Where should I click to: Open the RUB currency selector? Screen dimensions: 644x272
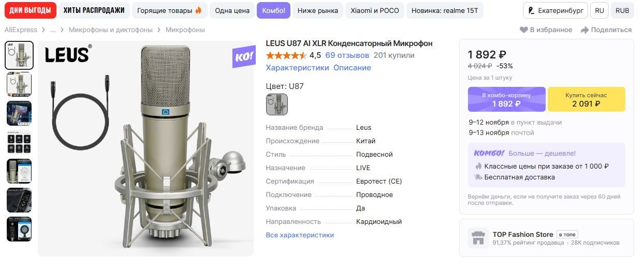click(x=622, y=10)
